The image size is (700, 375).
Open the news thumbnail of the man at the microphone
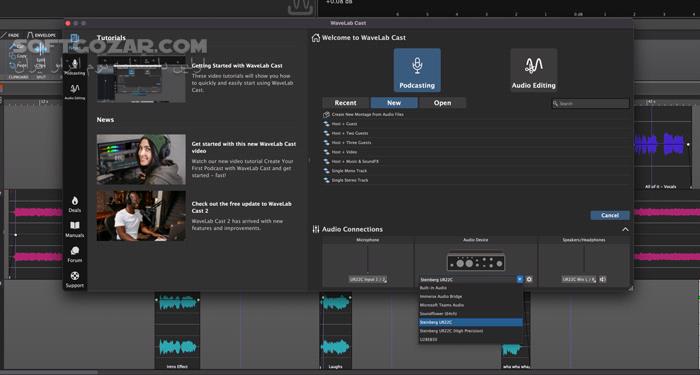141,216
